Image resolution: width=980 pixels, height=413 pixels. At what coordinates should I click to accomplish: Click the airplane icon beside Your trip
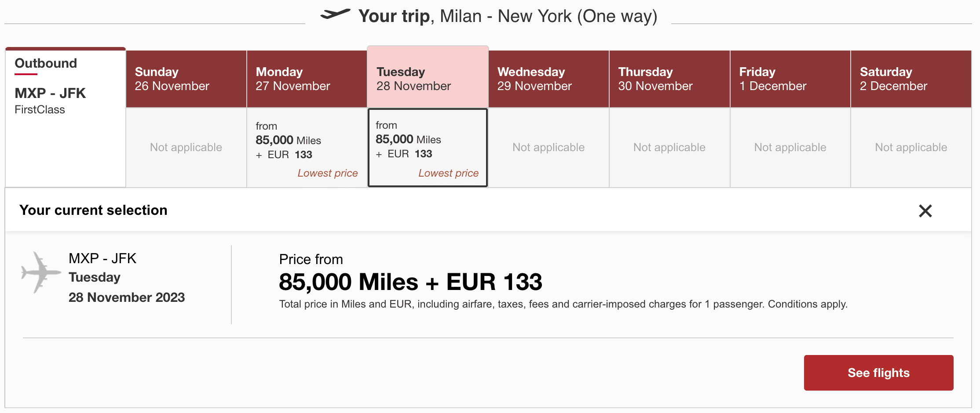[x=335, y=14]
